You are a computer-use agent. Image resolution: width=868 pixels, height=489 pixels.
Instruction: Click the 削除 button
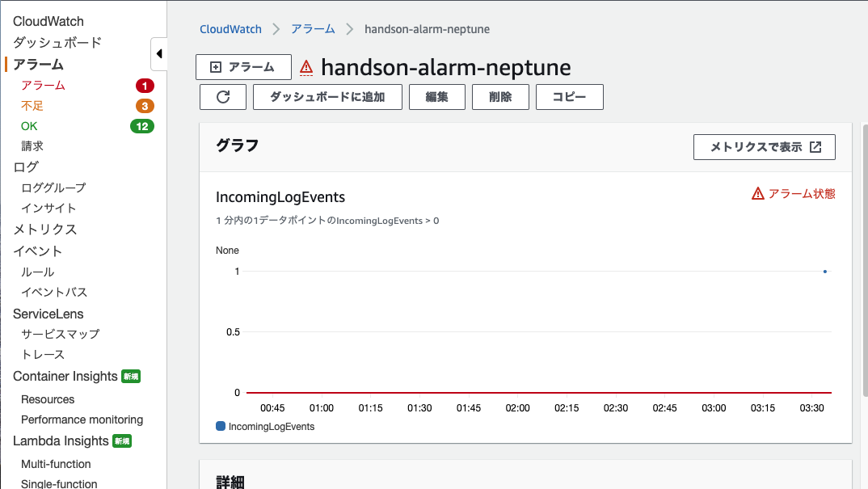(500, 97)
